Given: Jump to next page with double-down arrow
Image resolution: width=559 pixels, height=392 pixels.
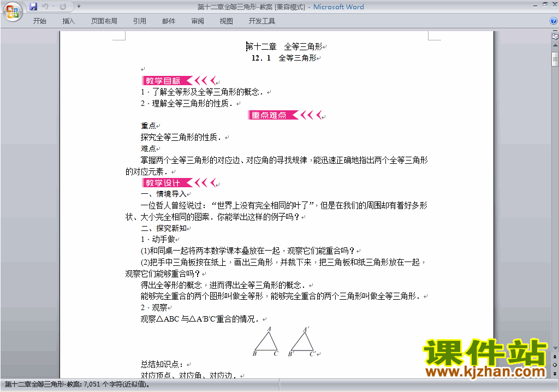Looking at the screenshot, I should coord(555,373).
